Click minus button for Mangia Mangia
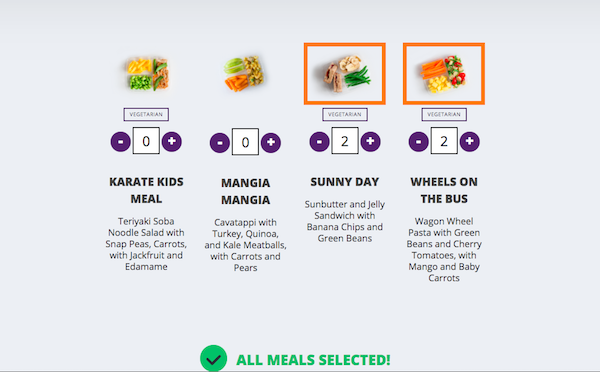 click(x=220, y=143)
